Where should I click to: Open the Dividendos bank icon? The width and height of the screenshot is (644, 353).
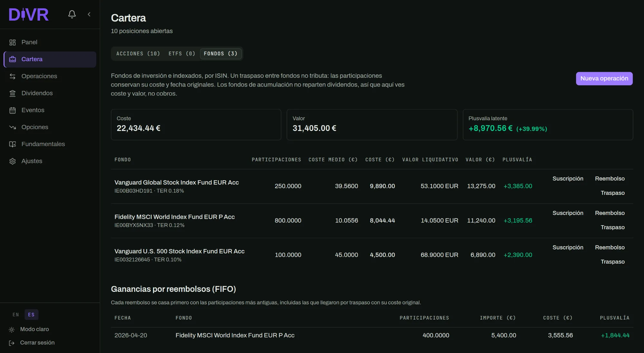[x=13, y=93]
